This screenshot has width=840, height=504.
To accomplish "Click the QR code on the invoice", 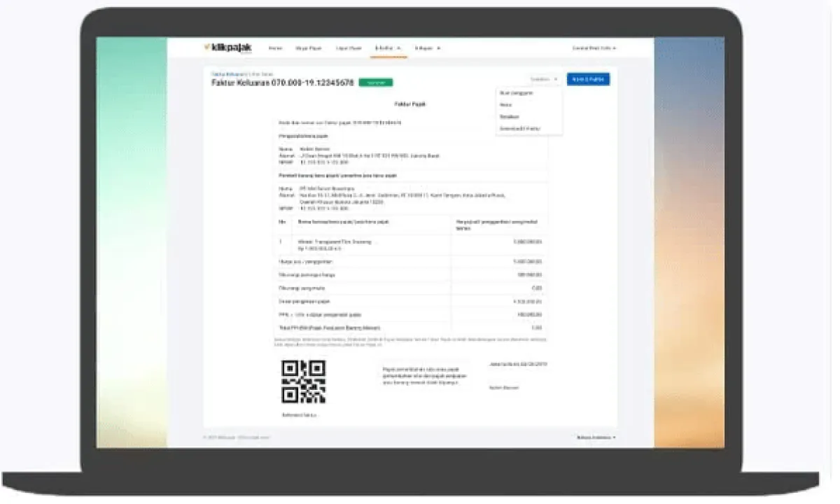I will coord(303,381).
